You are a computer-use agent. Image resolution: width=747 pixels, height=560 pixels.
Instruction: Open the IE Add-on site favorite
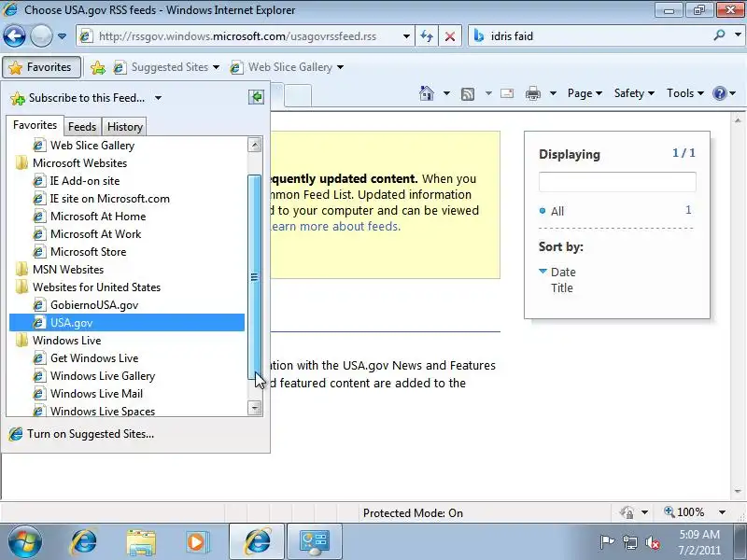click(85, 181)
